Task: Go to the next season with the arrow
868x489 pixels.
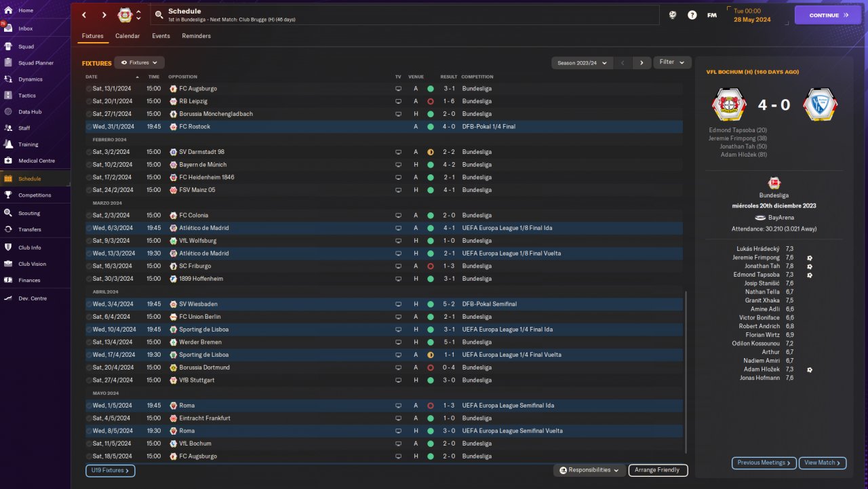Action: (x=642, y=62)
